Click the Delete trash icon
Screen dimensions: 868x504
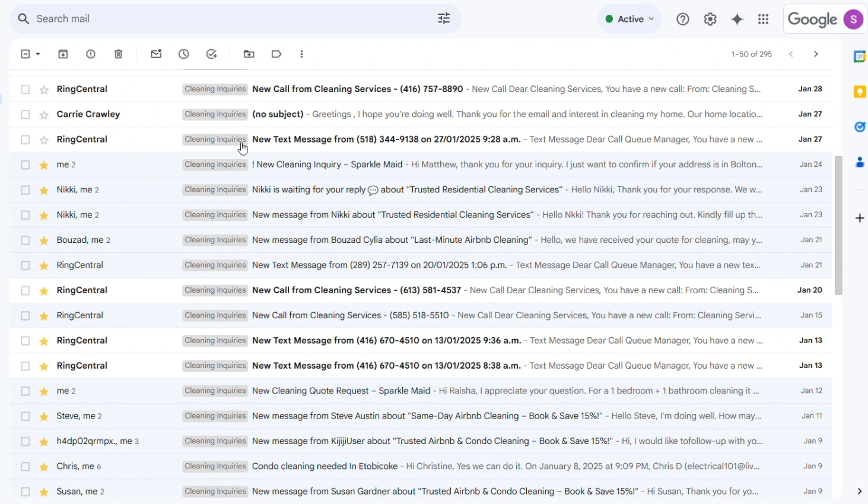pyautogui.click(x=119, y=54)
